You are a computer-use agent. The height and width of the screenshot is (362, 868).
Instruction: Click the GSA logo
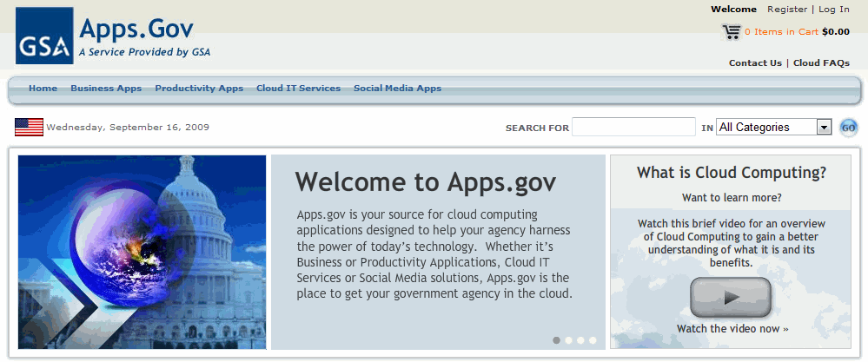44,36
